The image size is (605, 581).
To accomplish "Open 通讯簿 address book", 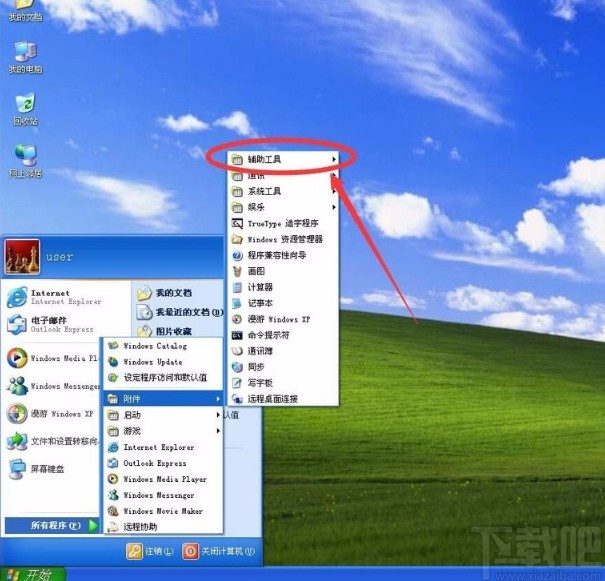I will pyautogui.click(x=284, y=351).
